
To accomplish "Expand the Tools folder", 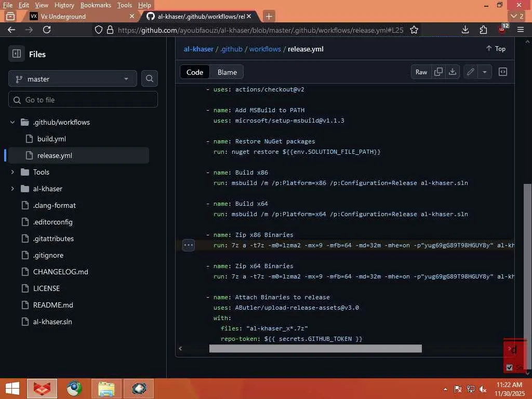I will [12, 172].
